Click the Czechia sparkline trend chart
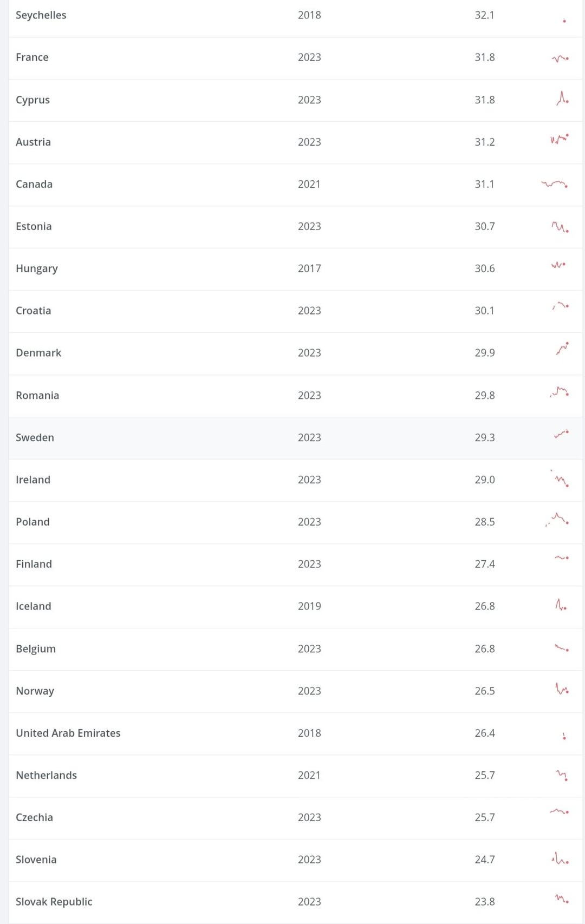Screen dimensions: 585x924 [x=559, y=811]
